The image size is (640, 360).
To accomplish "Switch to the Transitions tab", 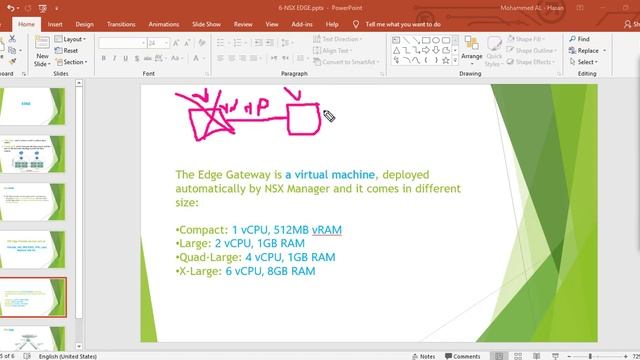I will pos(121,24).
